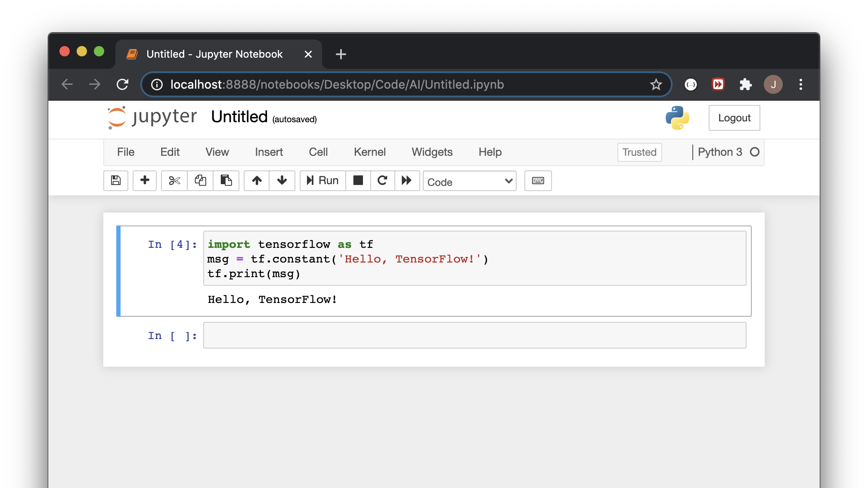The height and width of the screenshot is (488, 868).
Task: Rename the notebook by clicking Untitled title
Action: pyautogui.click(x=239, y=117)
